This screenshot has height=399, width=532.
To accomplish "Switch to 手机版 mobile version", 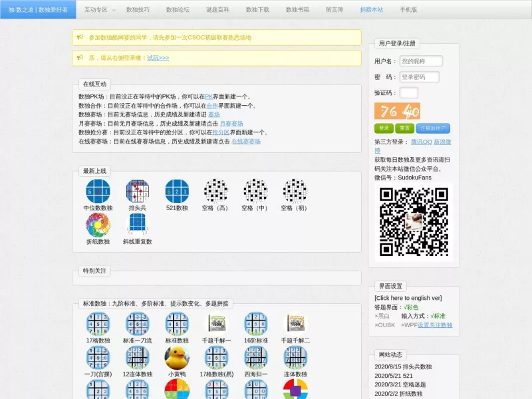I will coord(408,9).
